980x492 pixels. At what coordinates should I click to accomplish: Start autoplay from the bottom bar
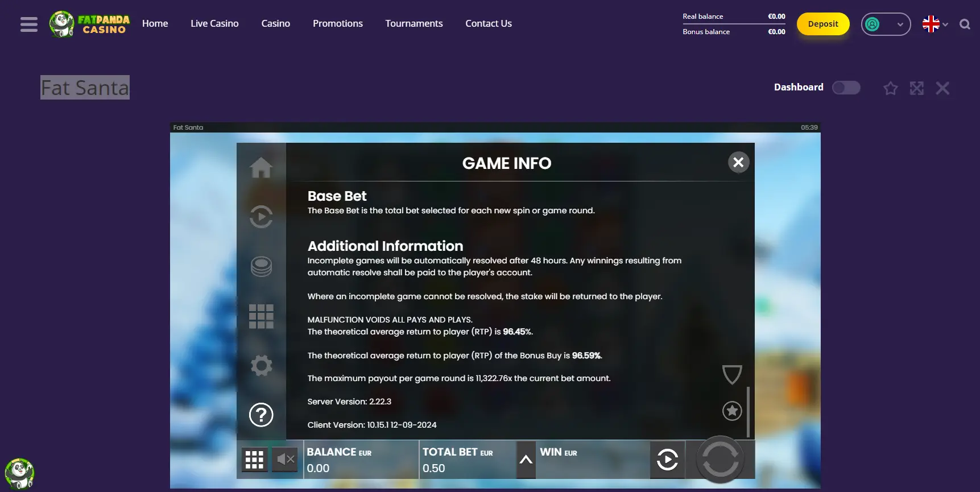(667, 460)
